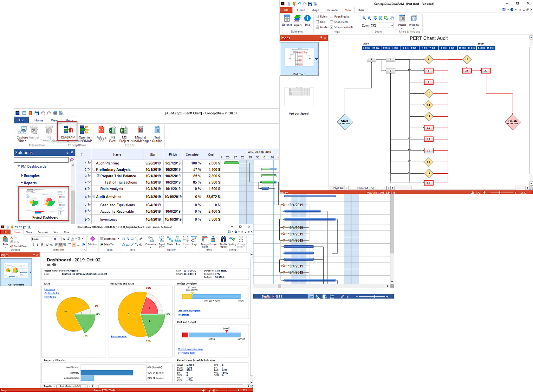Toggle Bold formatting in dashboard window
The image size is (533, 392).
click(x=33, y=245)
